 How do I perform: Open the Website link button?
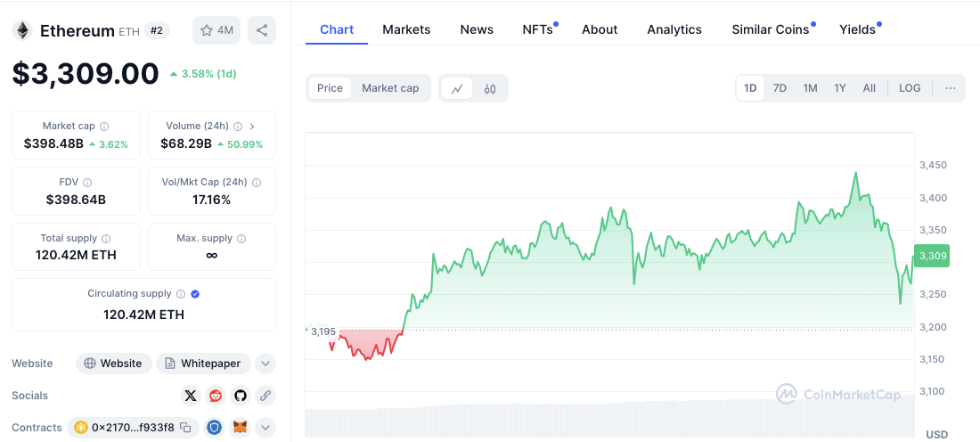click(x=114, y=364)
